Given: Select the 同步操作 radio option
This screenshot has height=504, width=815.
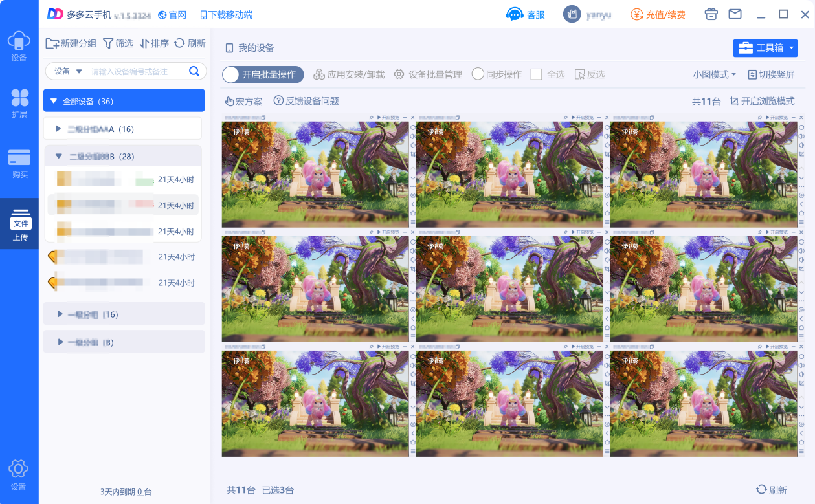Looking at the screenshot, I should pyautogui.click(x=497, y=74).
